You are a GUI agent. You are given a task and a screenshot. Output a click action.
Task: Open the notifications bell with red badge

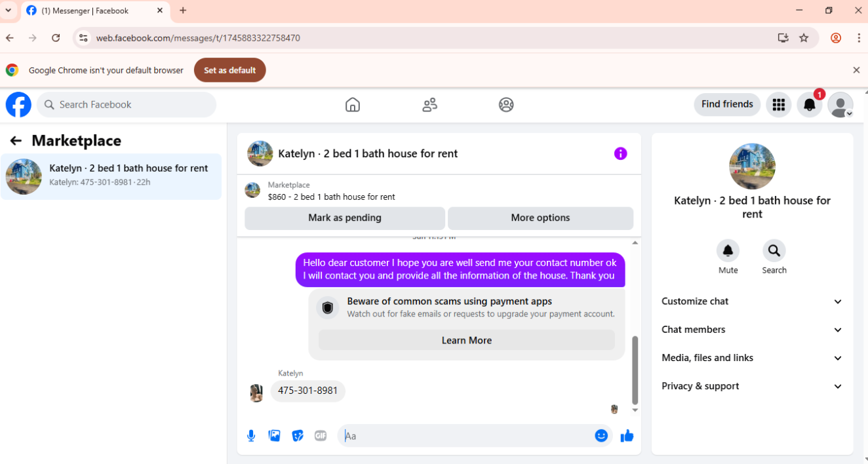pyautogui.click(x=810, y=105)
